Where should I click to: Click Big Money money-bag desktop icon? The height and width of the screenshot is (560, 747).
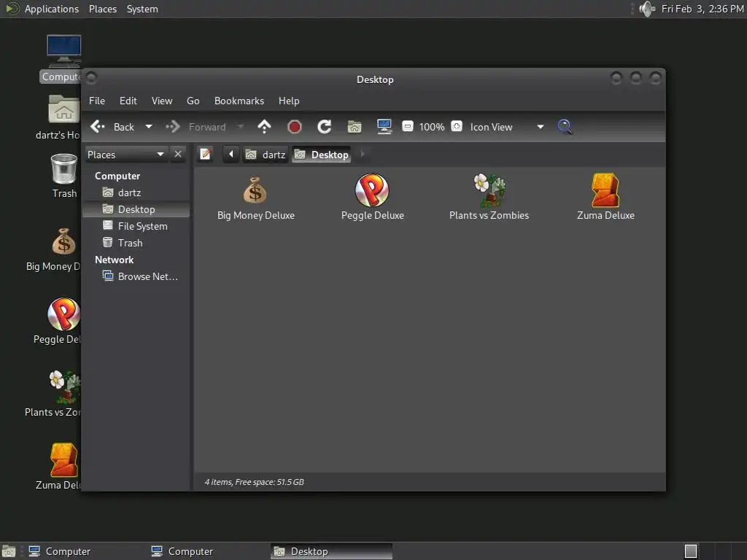(x=64, y=241)
